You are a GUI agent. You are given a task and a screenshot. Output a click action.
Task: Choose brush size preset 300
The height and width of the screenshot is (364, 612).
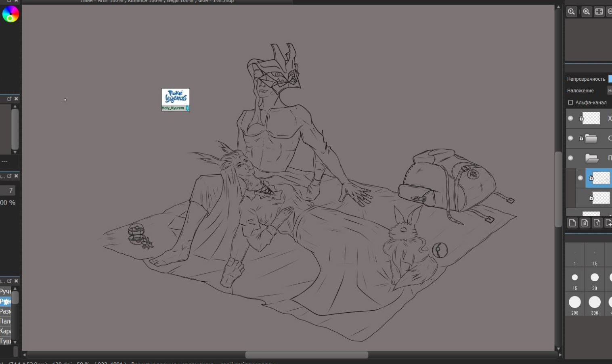point(595,304)
